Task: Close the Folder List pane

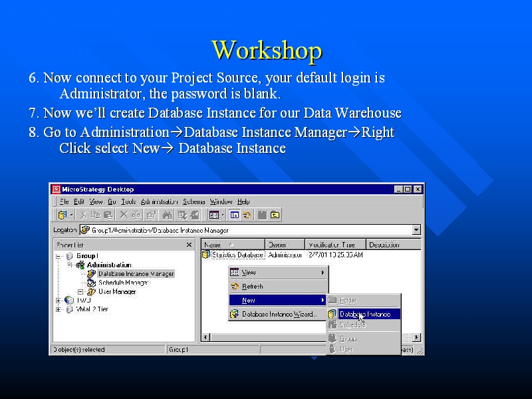Action: (x=189, y=245)
